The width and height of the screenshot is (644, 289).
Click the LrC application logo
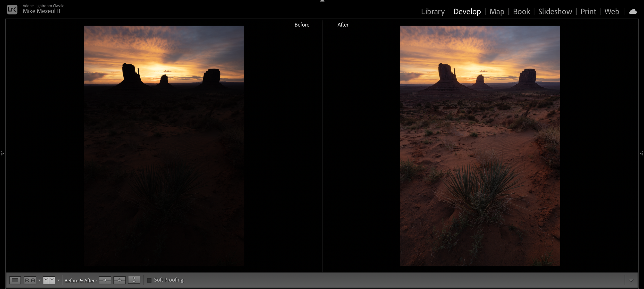12,10
